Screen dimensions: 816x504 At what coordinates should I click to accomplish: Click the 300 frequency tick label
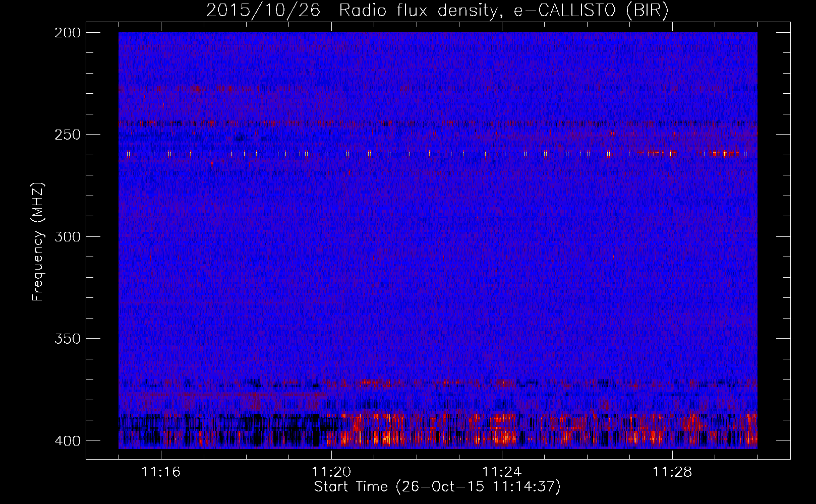(x=68, y=236)
